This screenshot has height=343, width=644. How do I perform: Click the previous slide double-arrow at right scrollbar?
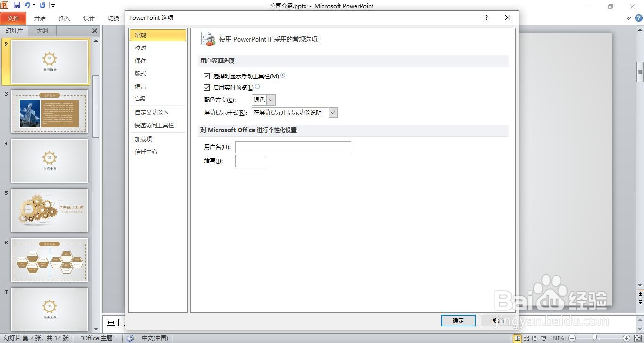tap(640, 294)
